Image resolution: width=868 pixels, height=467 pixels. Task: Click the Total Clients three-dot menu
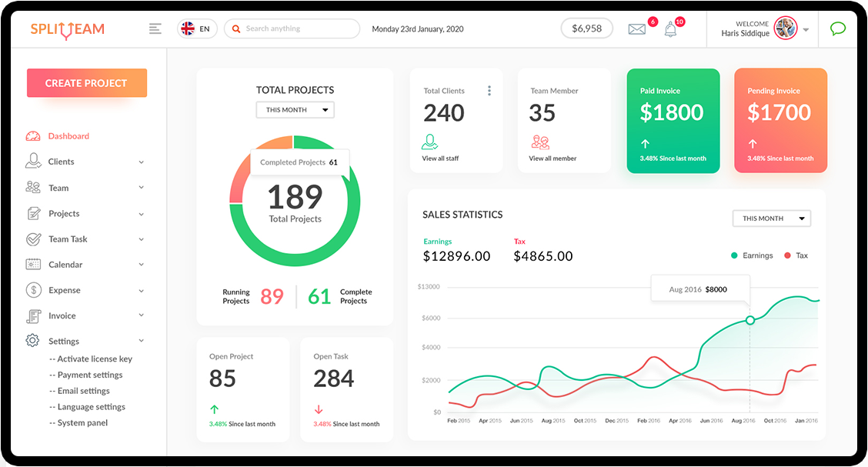pos(489,91)
